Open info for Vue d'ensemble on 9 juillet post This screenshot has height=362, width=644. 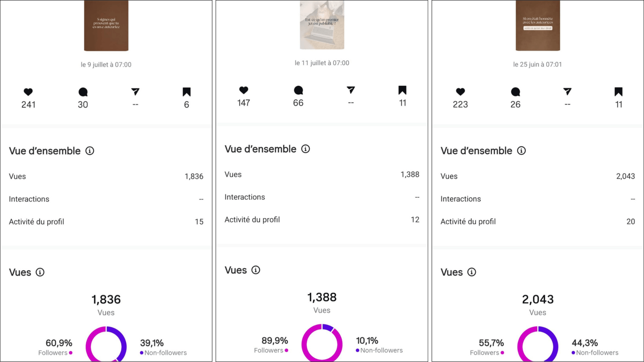(90, 151)
